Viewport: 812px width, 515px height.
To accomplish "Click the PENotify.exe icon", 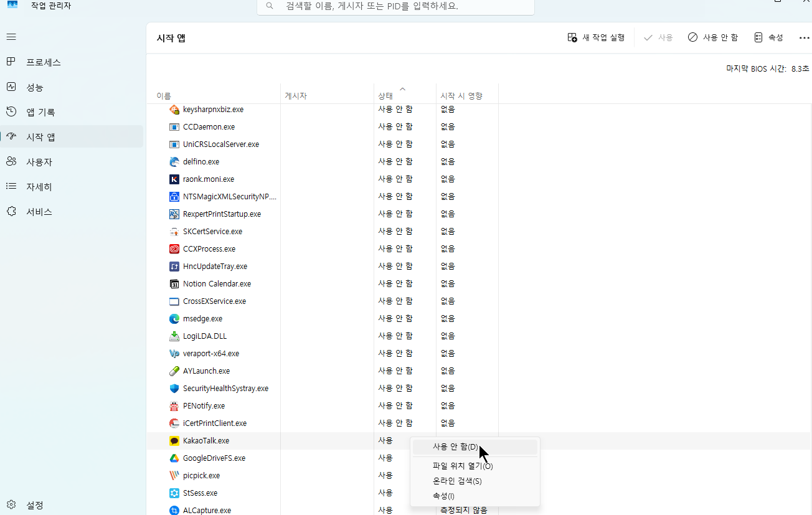I will tap(174, 406).
